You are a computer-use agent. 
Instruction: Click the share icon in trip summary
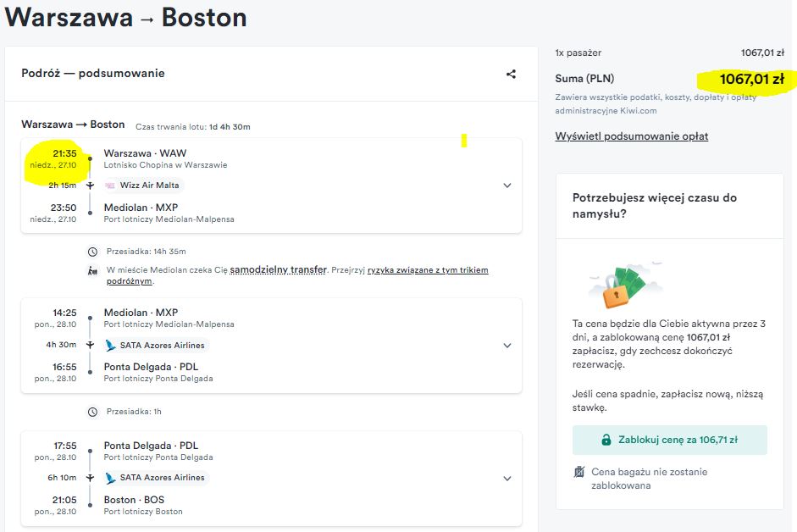(511, 75)
